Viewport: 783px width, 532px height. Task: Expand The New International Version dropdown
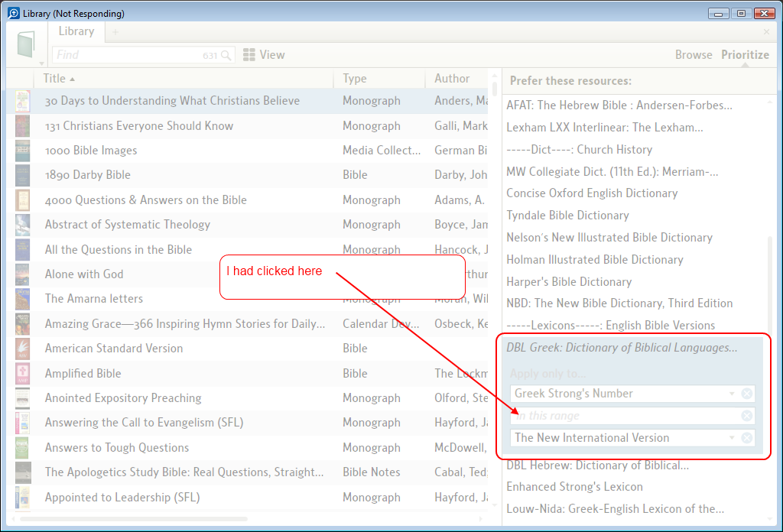tap(732, 438)
